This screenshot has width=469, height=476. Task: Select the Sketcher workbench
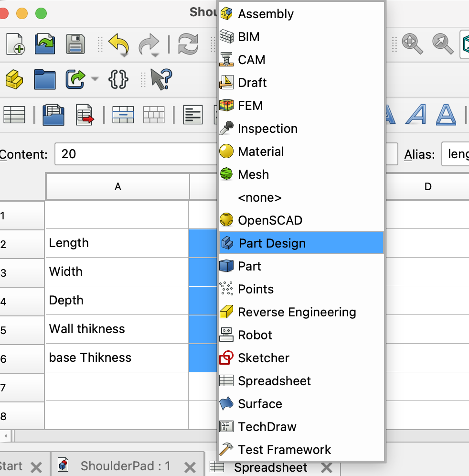tap(301, 358)
